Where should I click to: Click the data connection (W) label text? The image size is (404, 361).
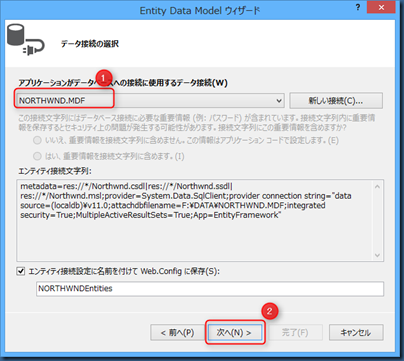[x=123, y=82]
